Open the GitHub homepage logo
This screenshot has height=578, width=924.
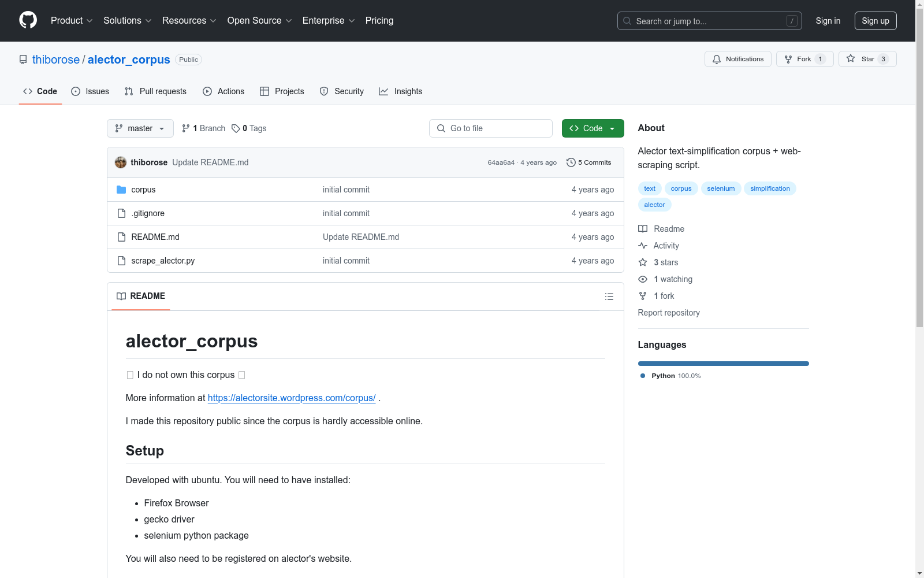[x=28, y=20]
